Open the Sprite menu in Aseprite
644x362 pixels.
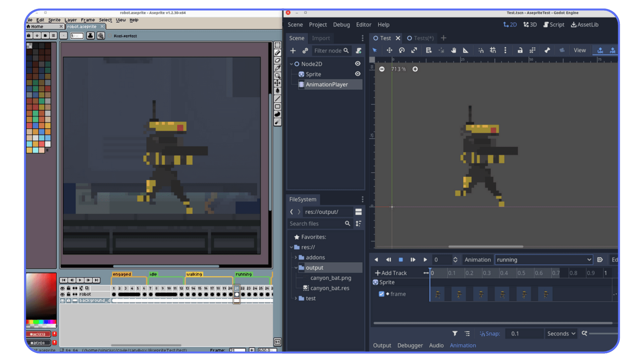pyautogui.click(x=54, y=20)
